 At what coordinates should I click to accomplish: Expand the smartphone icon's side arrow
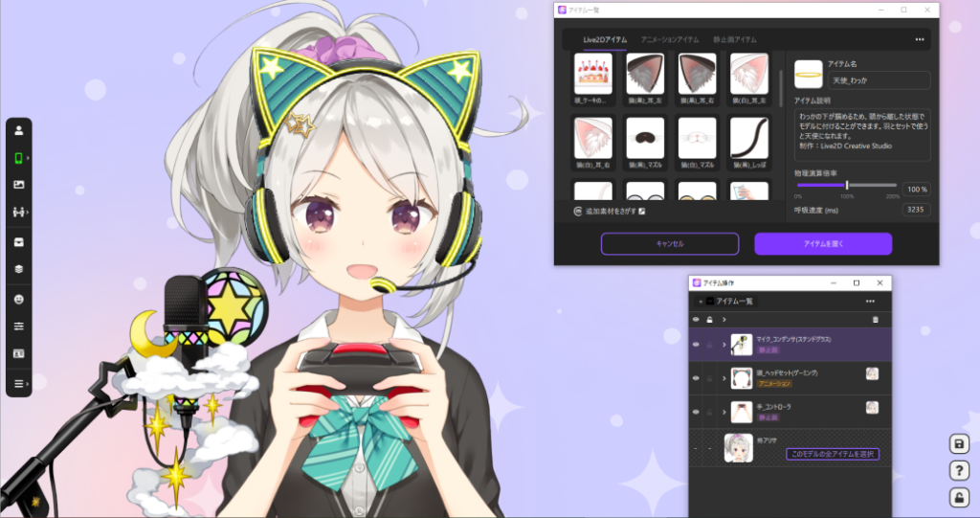28,158
